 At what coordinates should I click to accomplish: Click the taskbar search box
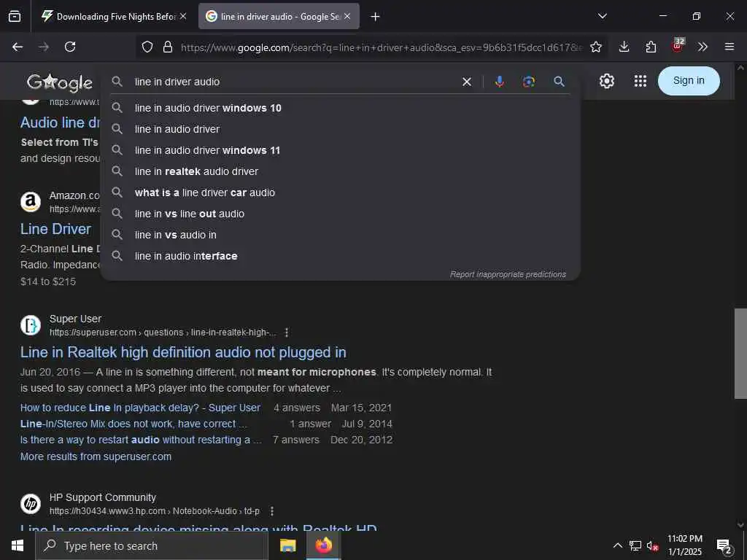pos(152,545)
